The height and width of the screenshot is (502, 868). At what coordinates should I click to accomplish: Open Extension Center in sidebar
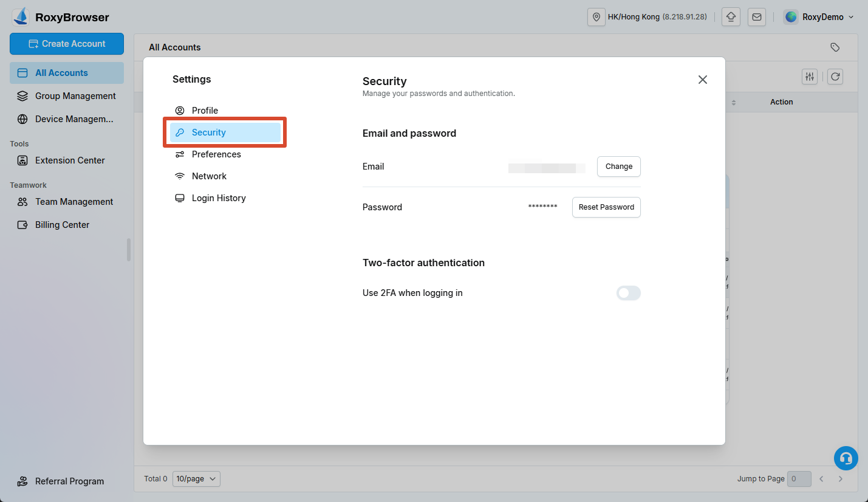point(67,160)
